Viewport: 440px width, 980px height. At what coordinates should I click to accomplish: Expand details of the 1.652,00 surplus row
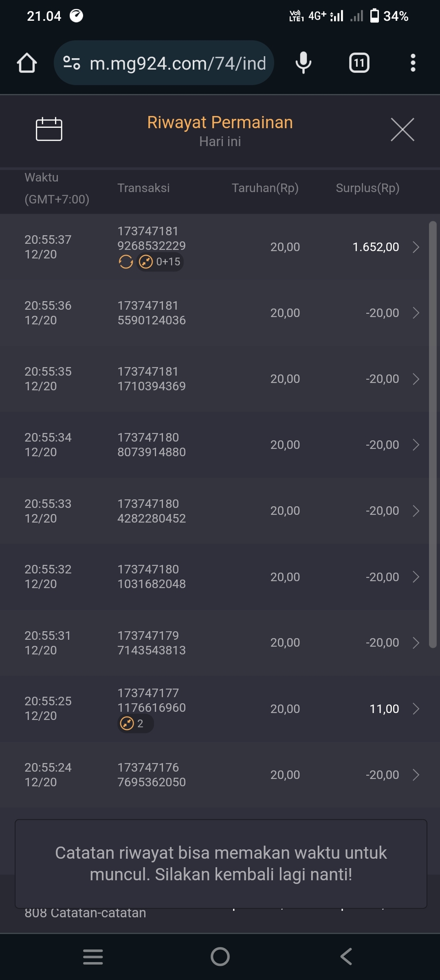pos(416,247)
